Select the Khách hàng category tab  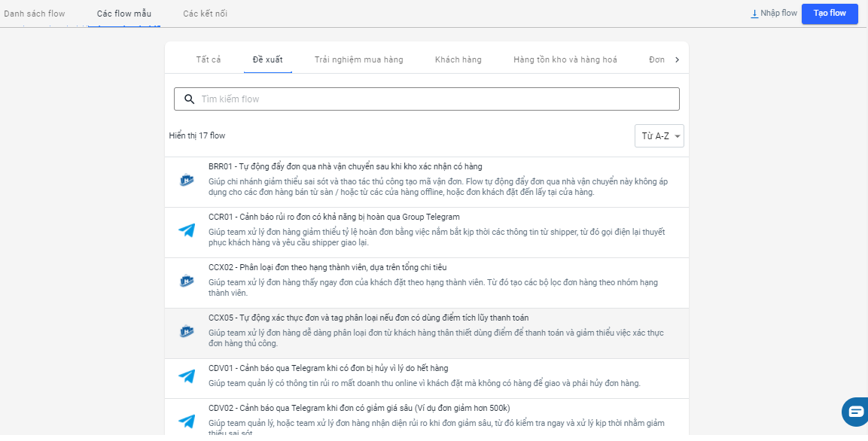point(458,59)
